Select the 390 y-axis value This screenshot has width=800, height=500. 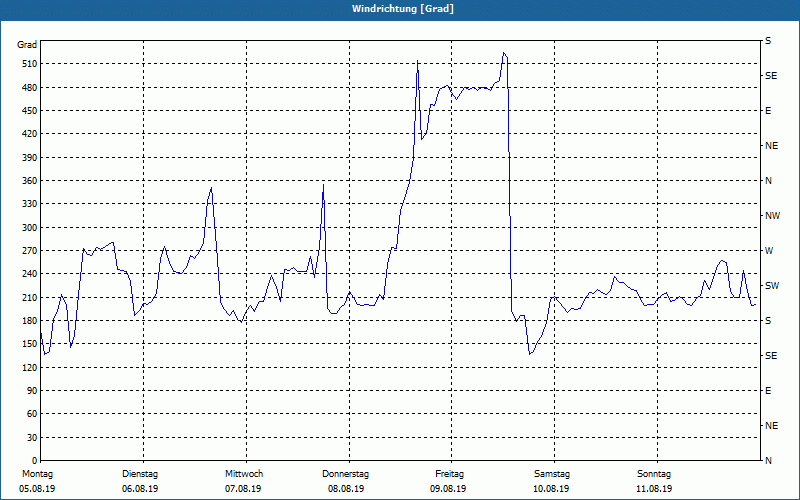[x=30, y=158]
